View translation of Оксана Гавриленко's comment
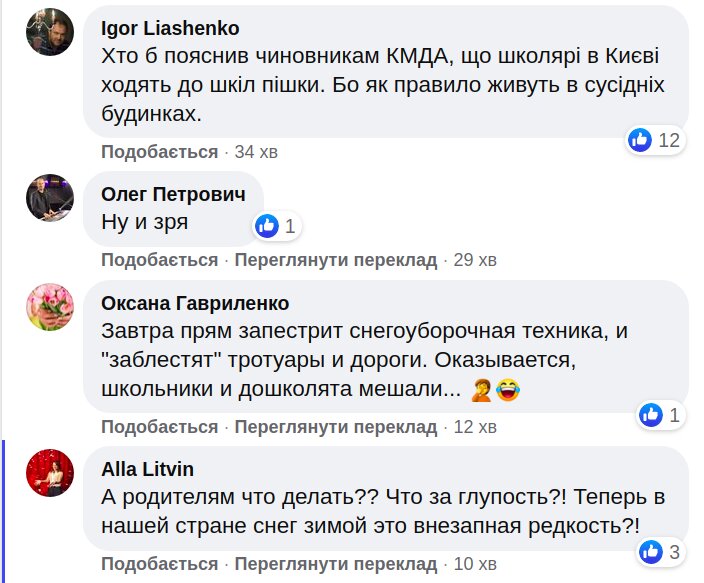The image size is (704, 583). 335,427
